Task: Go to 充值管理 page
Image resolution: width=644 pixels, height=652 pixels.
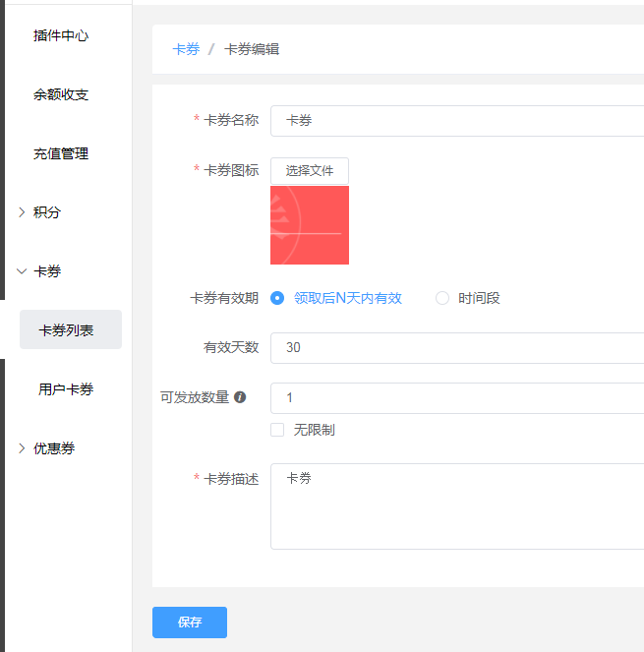Action: (x=61, y=153)
